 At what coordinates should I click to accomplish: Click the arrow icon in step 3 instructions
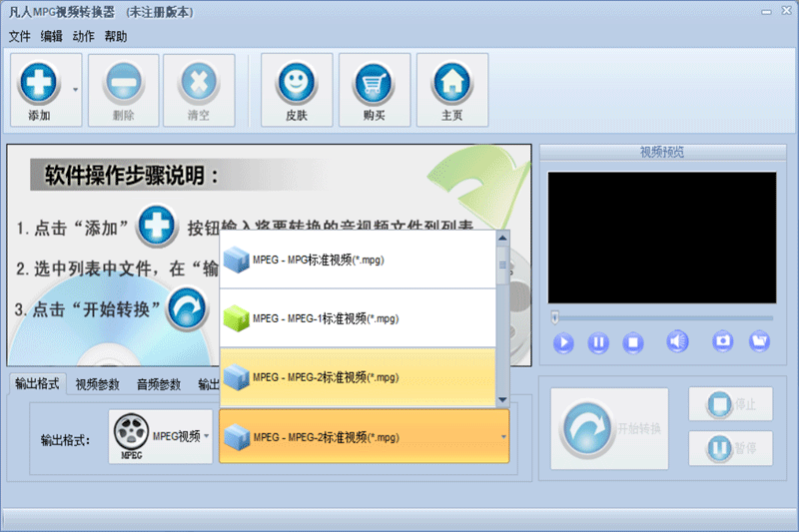[188, 308]
